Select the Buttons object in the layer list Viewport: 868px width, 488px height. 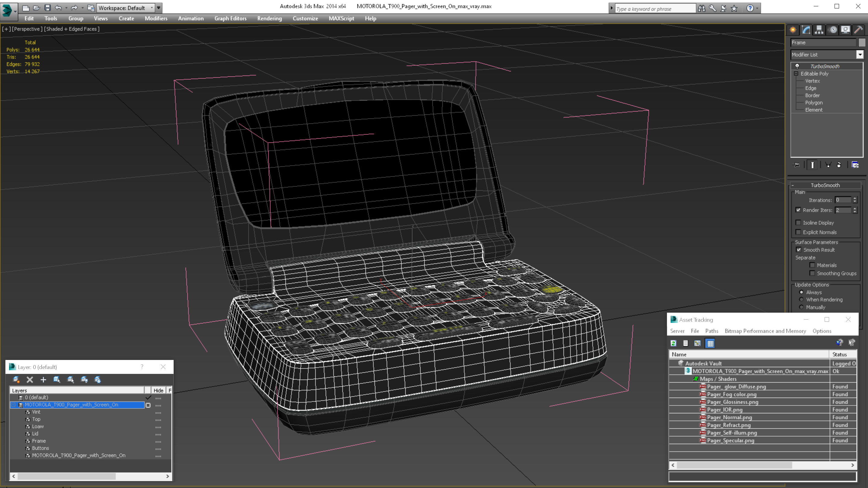[40, 448]
